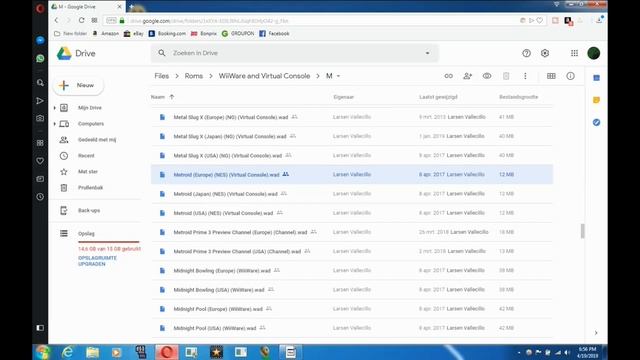The width and height of the screenshot is (640, 360).
Task: Open Drive help question mark icon
Action: point(527,53)
